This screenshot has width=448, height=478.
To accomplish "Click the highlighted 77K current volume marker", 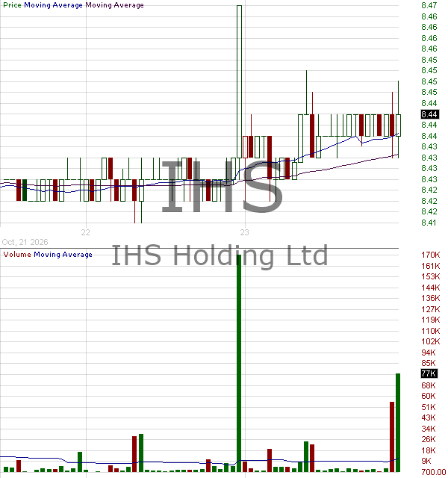I will (x=429, y=373).
